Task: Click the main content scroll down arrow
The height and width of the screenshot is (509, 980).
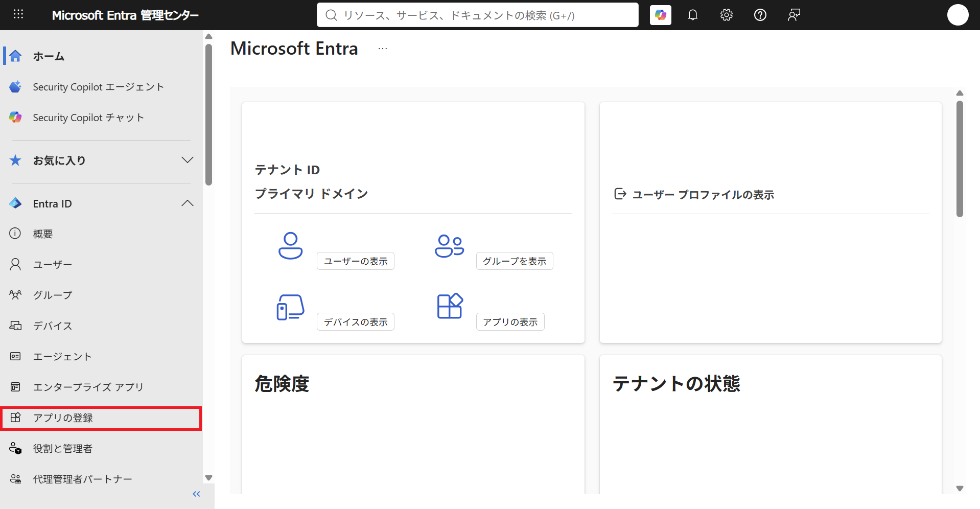Action: point(960,489)
